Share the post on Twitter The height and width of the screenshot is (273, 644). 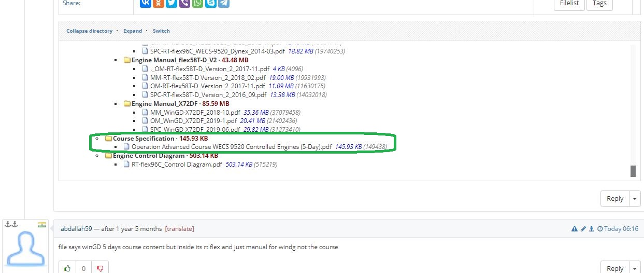click(x=171, y=3)
